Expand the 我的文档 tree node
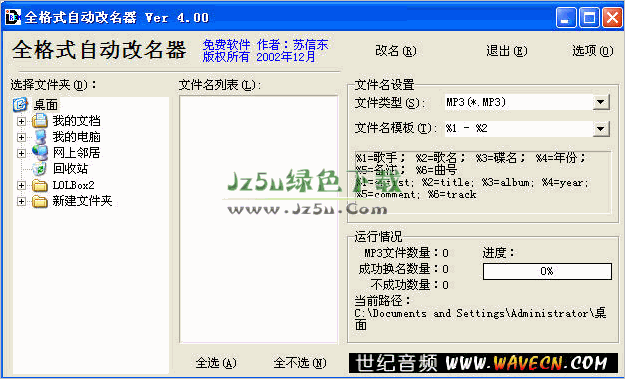Viewport: 625px width, 379px height. click(22, 121)
